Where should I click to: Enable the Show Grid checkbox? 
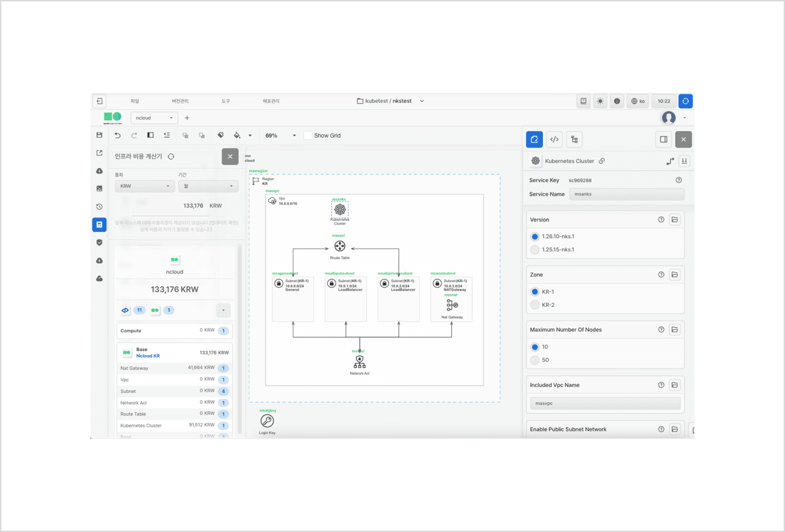(307, 135)
